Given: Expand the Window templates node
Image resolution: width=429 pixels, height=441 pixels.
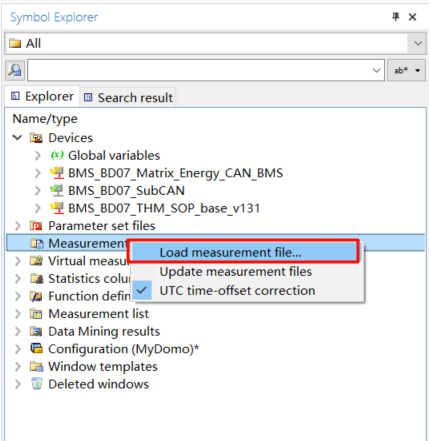Looking at the screenshot, I should point(18,367).
